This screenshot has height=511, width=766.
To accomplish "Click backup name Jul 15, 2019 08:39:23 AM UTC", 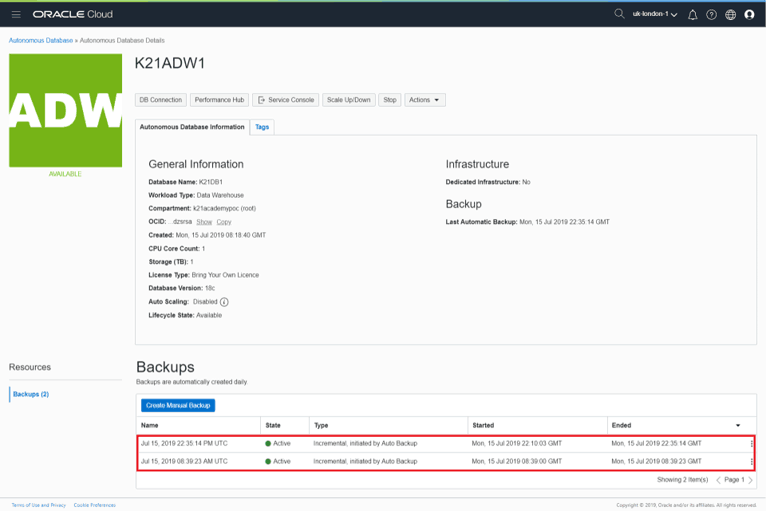I will tap(184, 461).
